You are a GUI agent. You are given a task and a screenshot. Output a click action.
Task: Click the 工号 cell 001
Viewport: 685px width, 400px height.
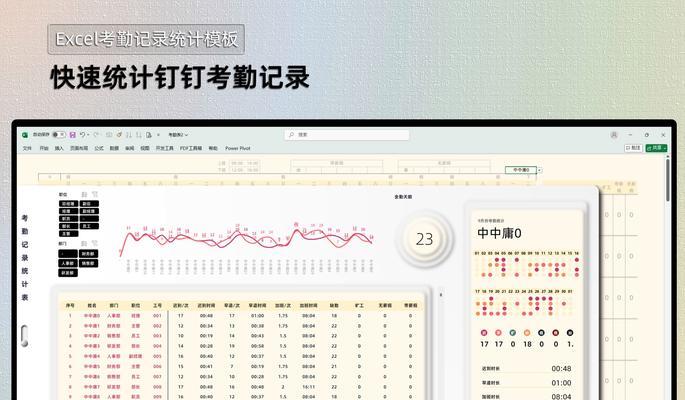pos(157,316)
